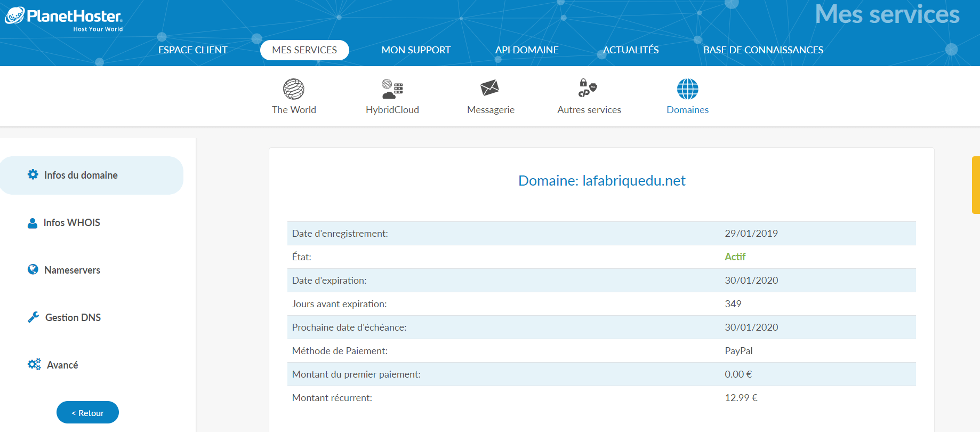This screenshot has width=980, height=432.
Task: Switch to Mes Services tab
Action: (x=304, y=50)
